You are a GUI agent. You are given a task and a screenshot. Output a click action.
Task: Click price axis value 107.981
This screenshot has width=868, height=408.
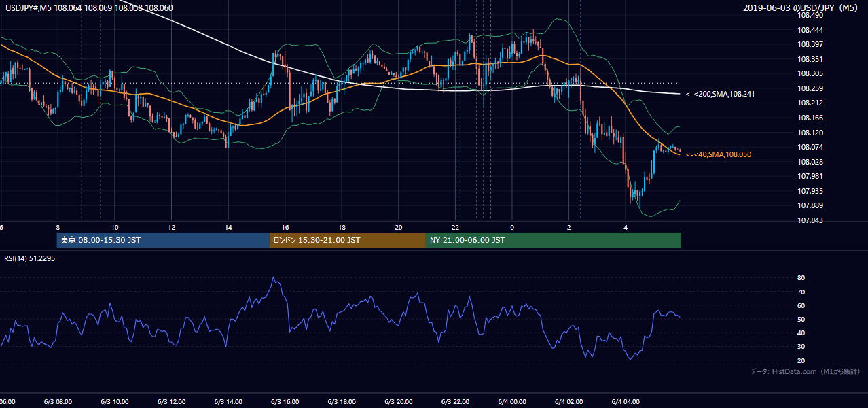pos(810,176)
